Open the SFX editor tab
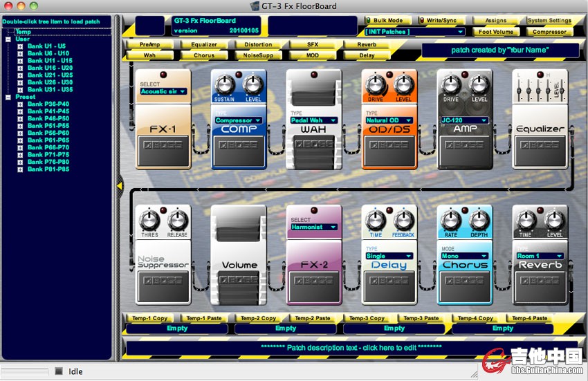588x381 pixels. 313,44
